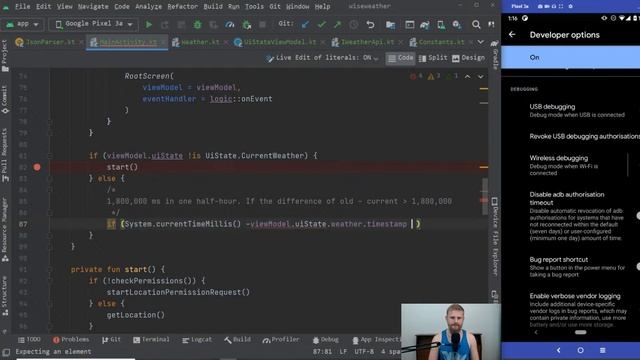
Task: Switch editor to Split view
Action: (433, 58)
